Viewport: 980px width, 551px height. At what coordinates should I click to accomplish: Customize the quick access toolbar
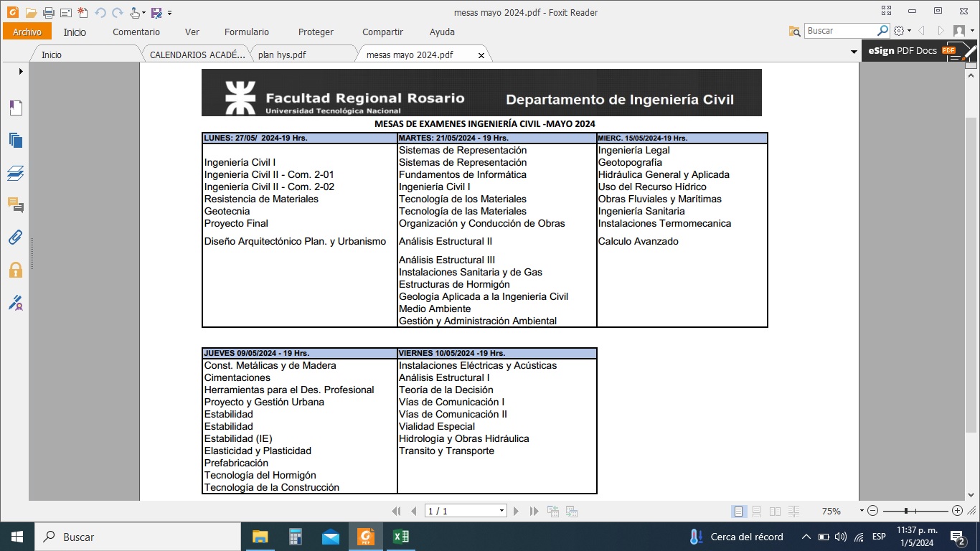click(x=170, y=13)
